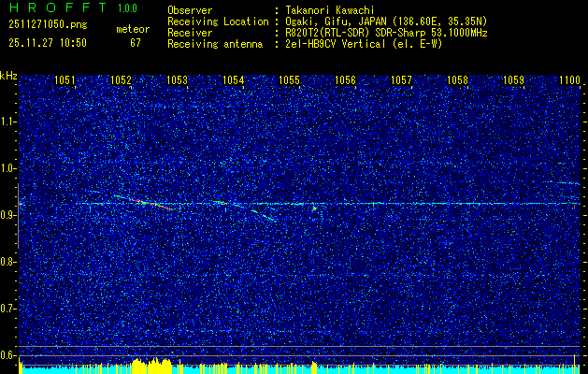Select the file name 2511271050.png
The image size is (588, 374).
pyautogui.click(x=48, y=25)
